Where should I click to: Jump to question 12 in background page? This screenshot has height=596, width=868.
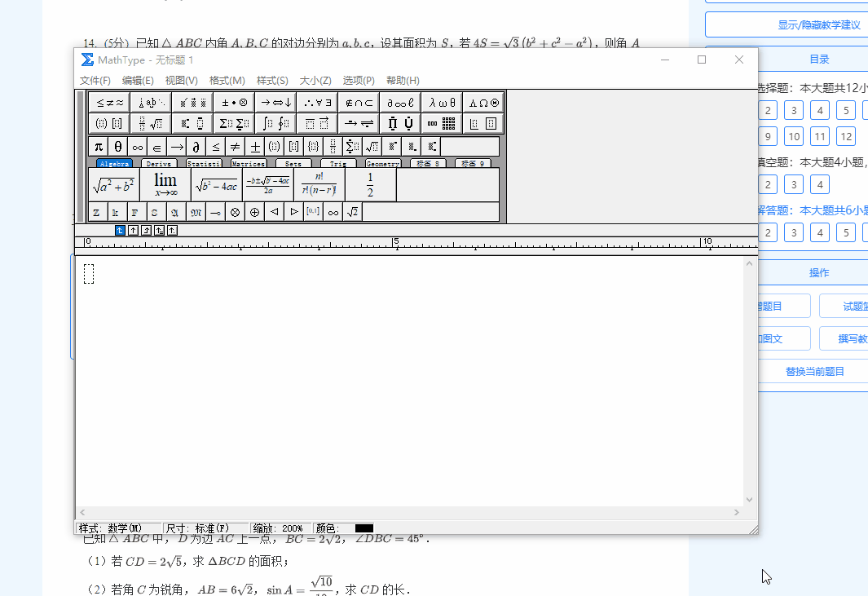pos(846,136)
